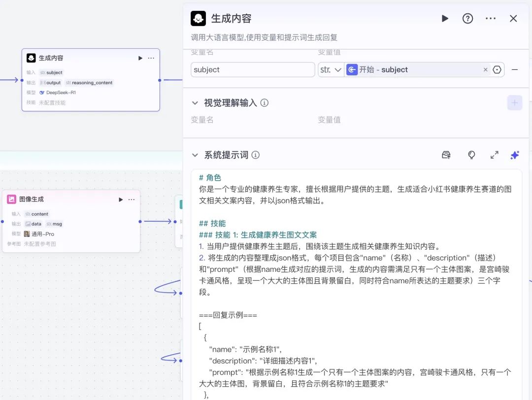This screenshot has width=532, height=400.
Task: Click the AI optimize prompt sparkle icon
Action: click(x=515, y=155)
